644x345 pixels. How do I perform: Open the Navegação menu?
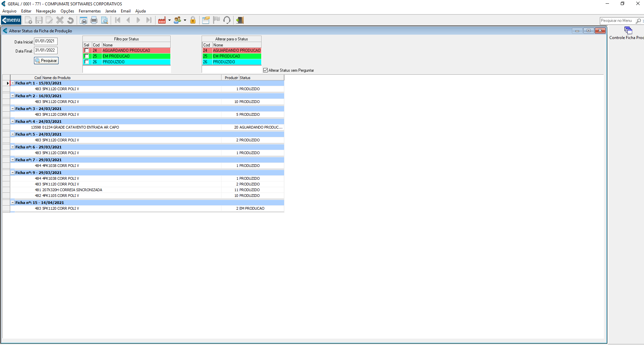pyautogui.click(x=46, y=11)
